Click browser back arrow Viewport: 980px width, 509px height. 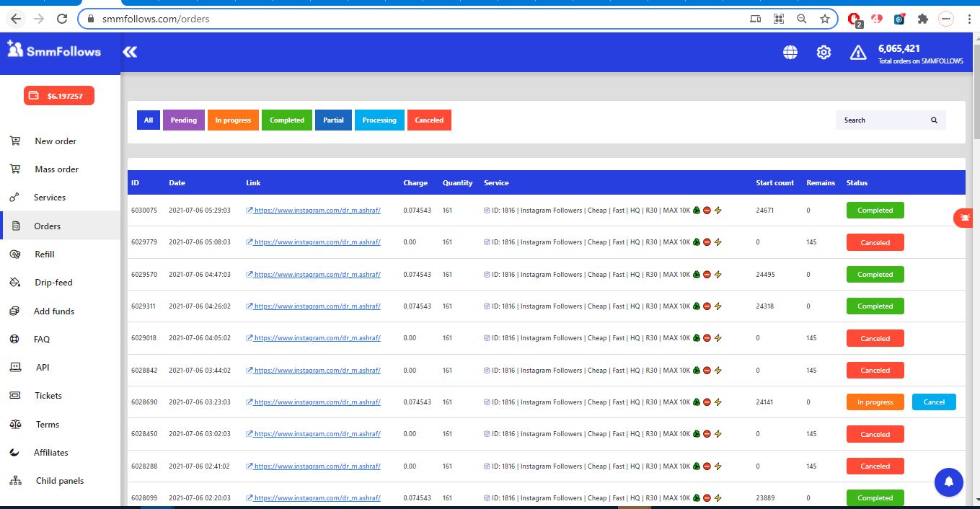[16, 19]
